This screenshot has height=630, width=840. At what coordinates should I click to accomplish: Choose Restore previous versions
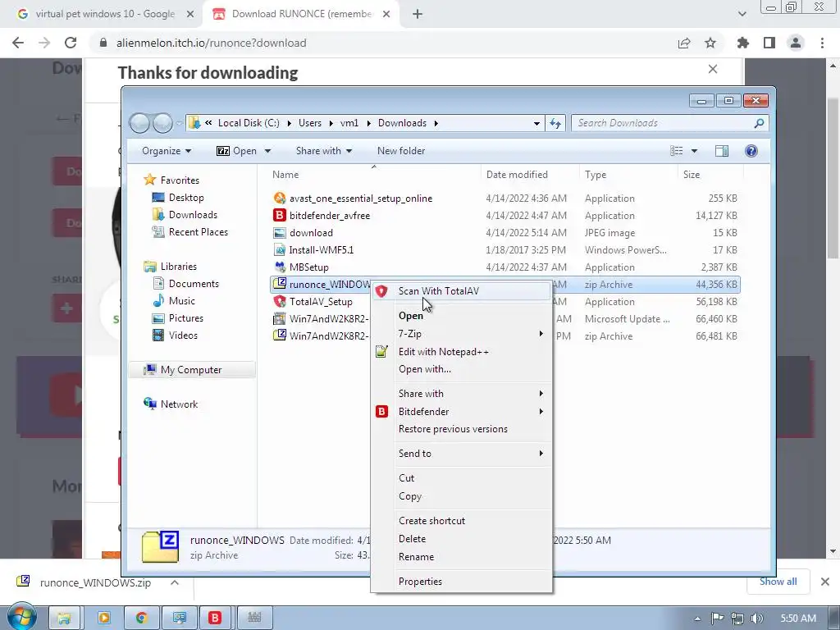pyautogui.click(x=462, y=429)
